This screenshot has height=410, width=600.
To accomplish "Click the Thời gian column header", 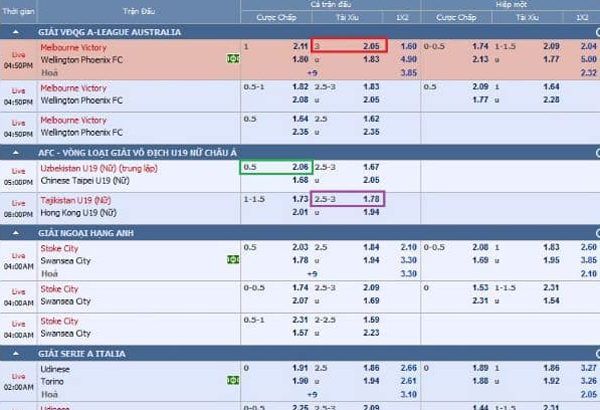I will point(18,11).
